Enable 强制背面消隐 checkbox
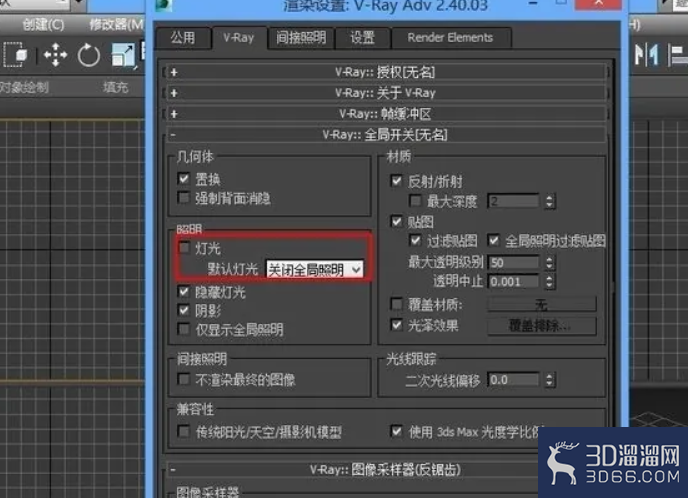688x498 pixels. [184, 197]
